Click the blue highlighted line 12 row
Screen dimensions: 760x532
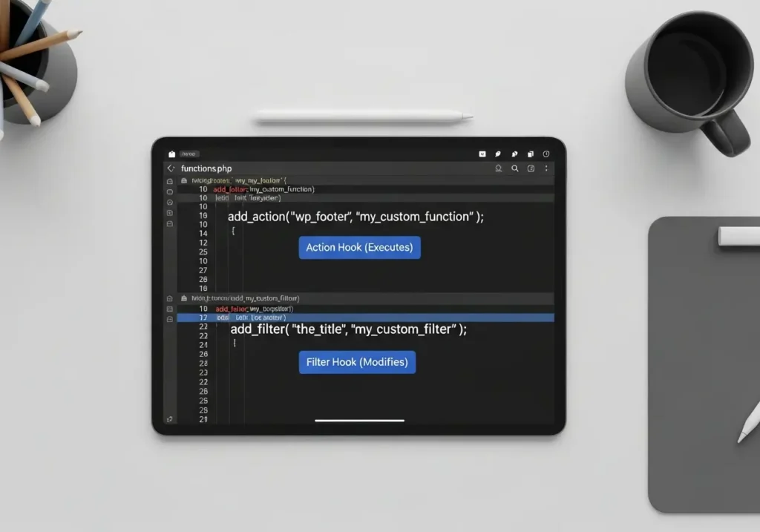(365, 318)
